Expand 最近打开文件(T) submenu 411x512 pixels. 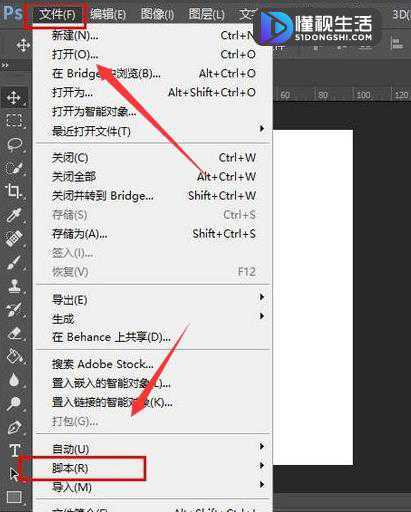tap(153, 131)
